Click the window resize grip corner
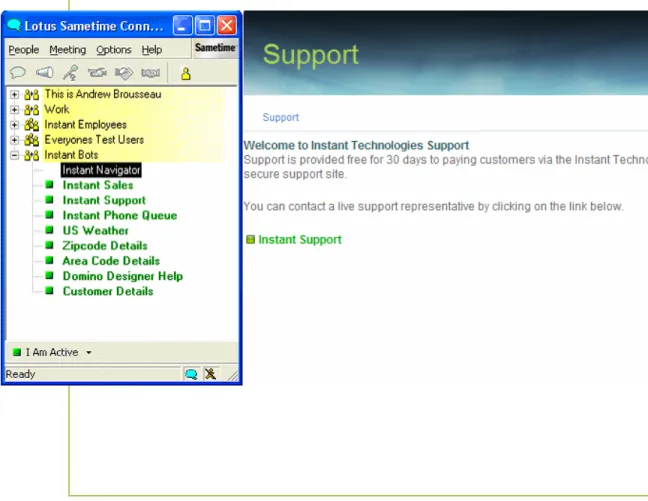The height and width of the screenshot is (501, 648). pyautogui.click(x=233, y=375)
